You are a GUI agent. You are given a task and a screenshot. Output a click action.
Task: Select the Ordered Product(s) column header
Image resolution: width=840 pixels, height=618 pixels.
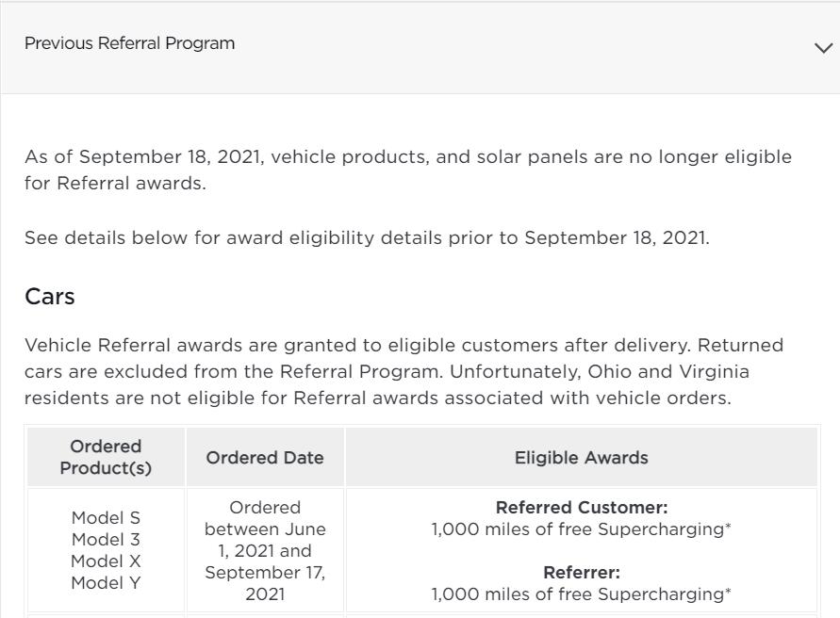coord(106,457)
